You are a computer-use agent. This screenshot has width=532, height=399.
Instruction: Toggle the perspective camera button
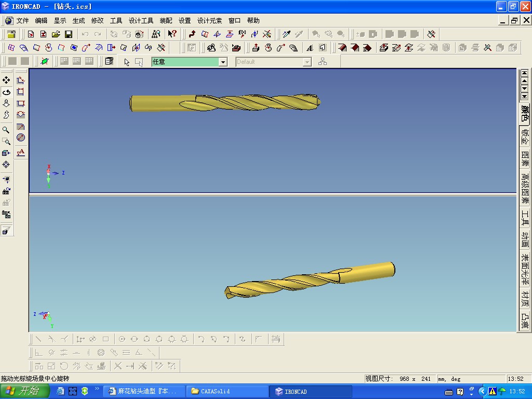pyautogui.click(x=6, y=231)
